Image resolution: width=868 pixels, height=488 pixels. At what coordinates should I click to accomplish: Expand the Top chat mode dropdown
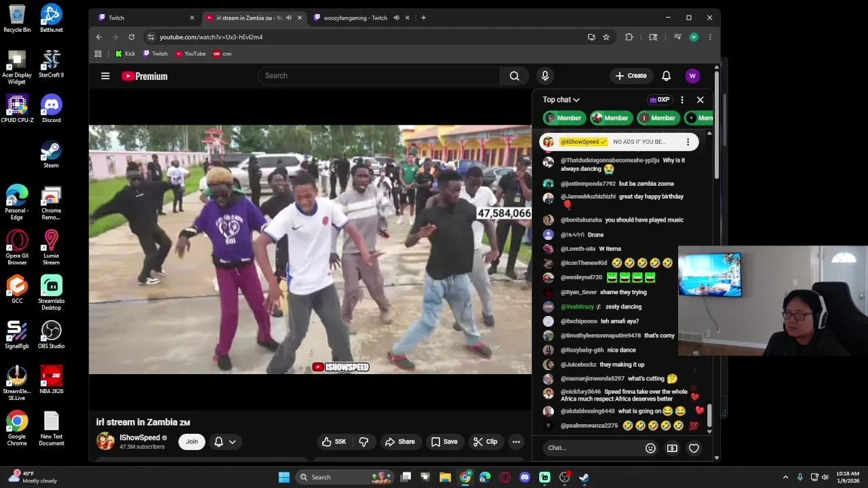(x=561, y=100)
